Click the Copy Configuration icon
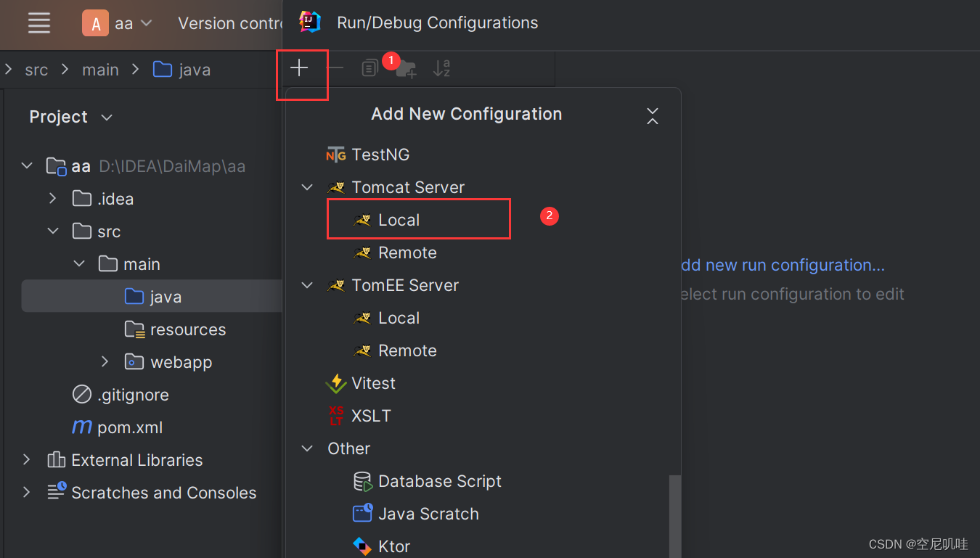Screen dimensions: 980x558 coord(369,67)
